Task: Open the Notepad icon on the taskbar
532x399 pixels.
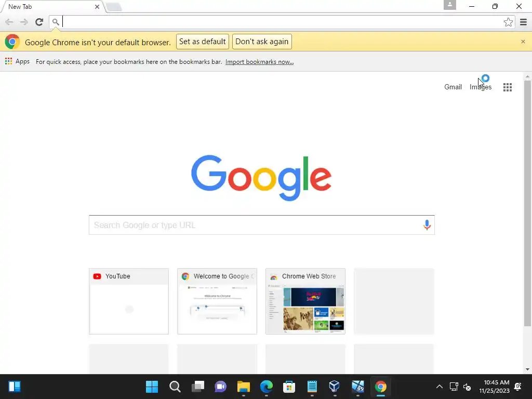Action: [312, 387]
